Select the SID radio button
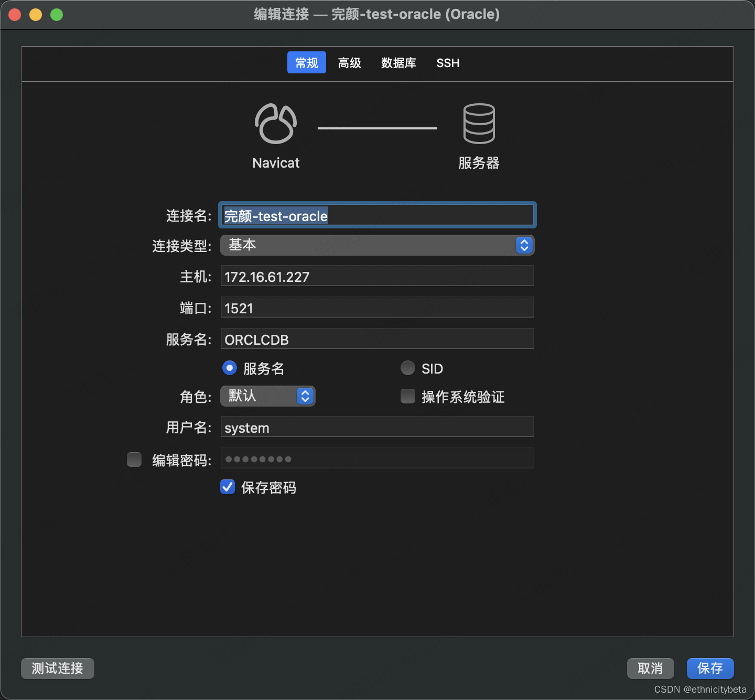This screenshot has width=755, height=700. (x=408, y=368)
